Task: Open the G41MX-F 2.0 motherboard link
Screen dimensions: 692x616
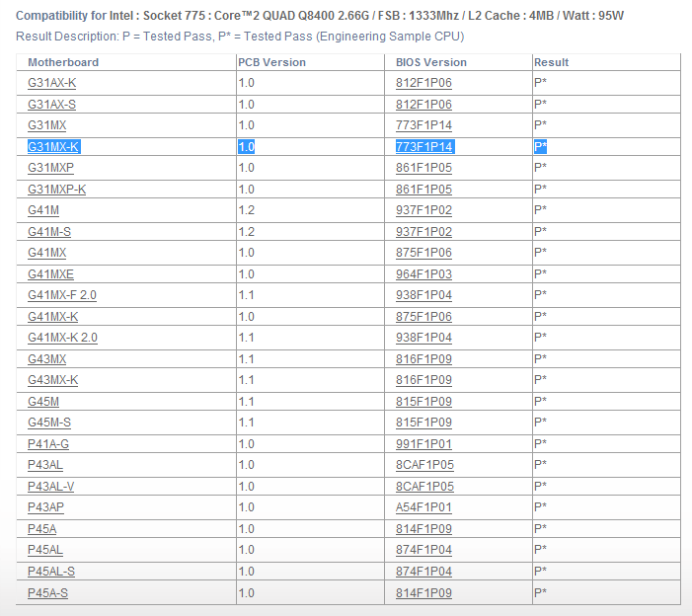Action: coord(62,295)
